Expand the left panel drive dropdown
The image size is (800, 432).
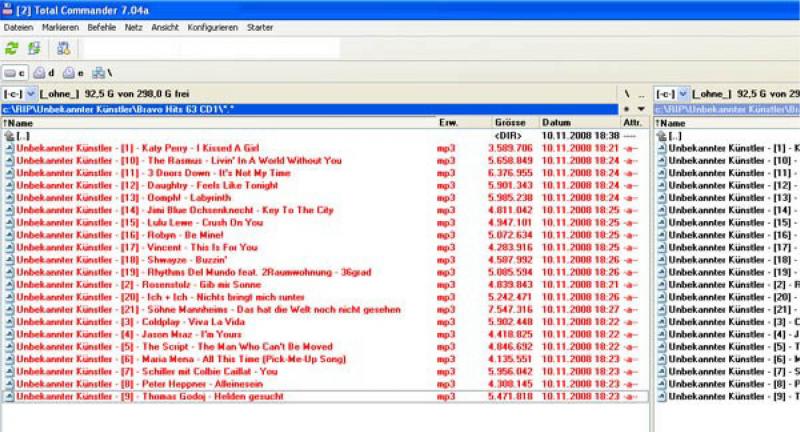click(x=31, y=94)
